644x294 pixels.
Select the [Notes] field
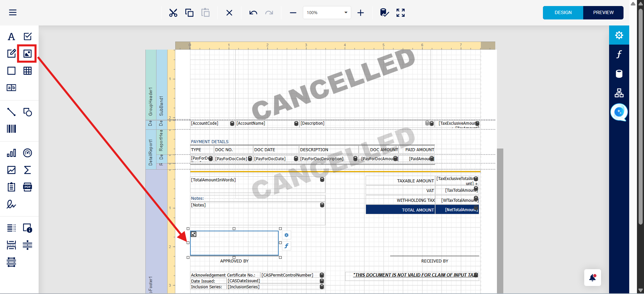point(258,213)
